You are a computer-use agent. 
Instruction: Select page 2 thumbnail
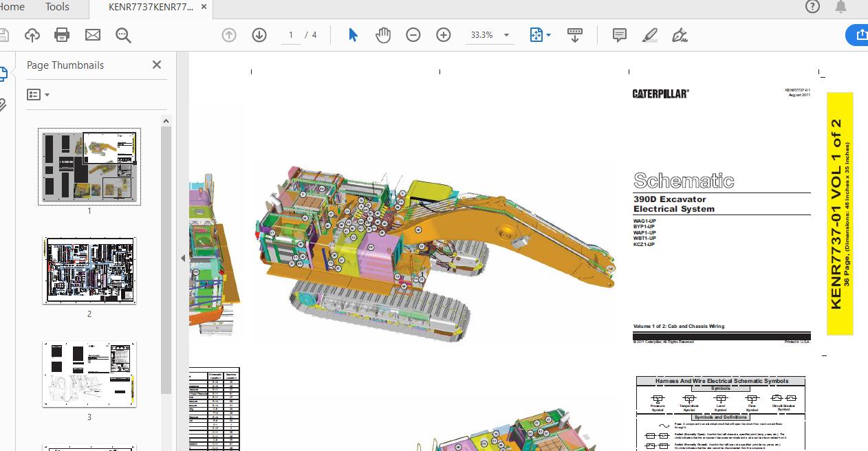[89, 271]
